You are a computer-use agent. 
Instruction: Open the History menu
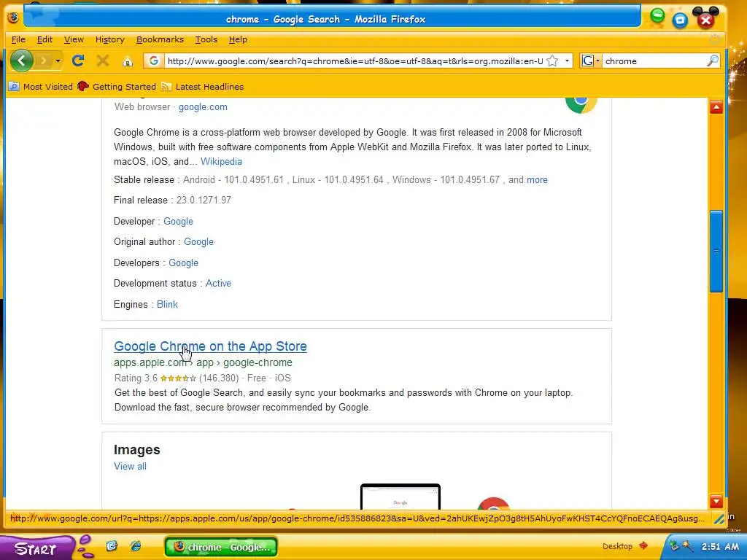109,39
